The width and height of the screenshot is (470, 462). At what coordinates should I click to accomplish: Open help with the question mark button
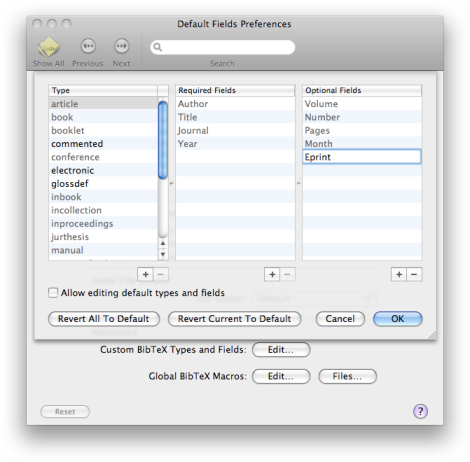point(420,411)
